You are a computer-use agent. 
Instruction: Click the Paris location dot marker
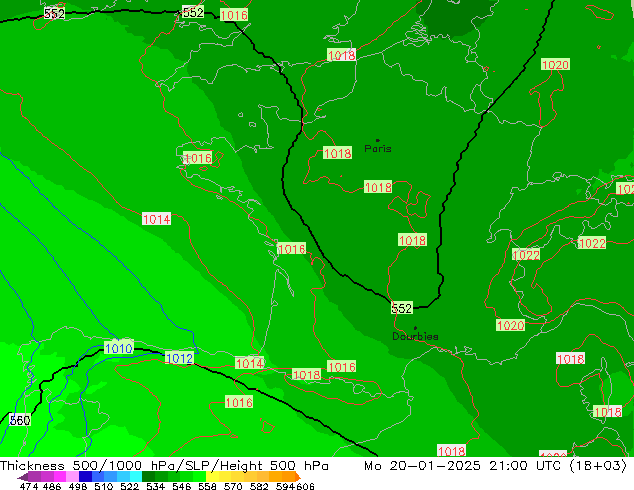(x=378, y=140)
